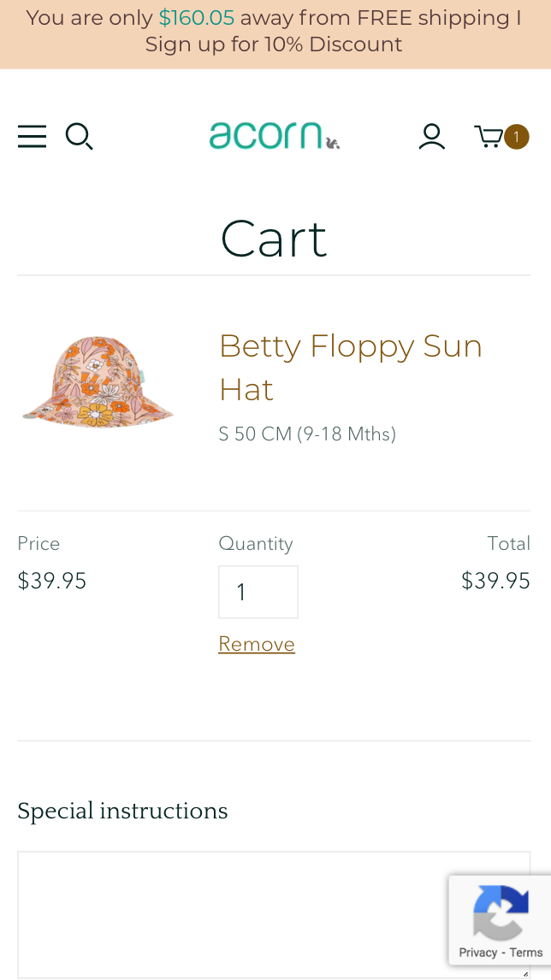
Task: Open the shopping cart icon
Action: [489, 137]
